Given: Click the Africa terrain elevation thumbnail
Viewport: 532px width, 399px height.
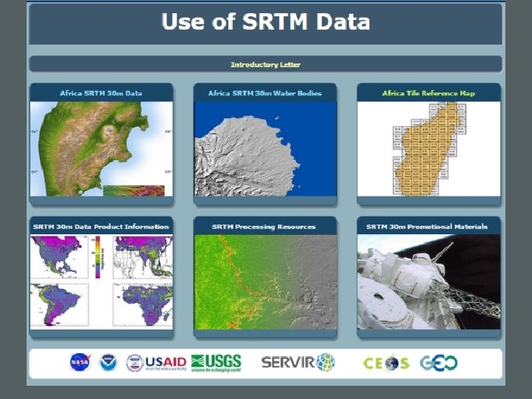Looking at the screenshot, I should pyautogui.click(x=101, y=149).
